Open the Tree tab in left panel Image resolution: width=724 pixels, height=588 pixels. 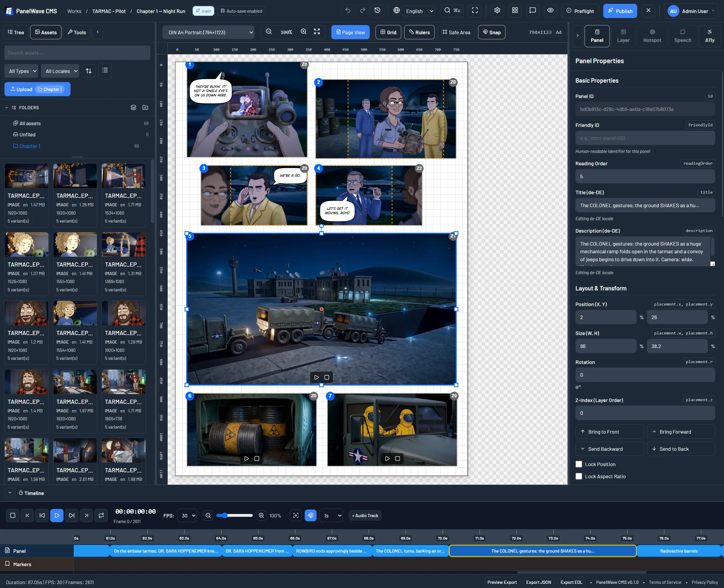tap(16, 32)
